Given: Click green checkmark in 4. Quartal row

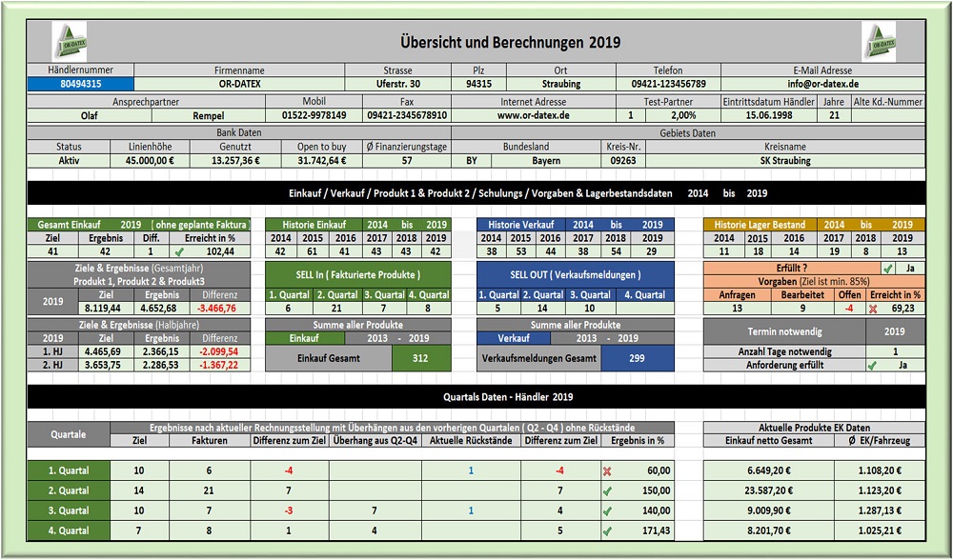Looking at the screenshot, I should pyautogui.click(x=608, y=530).
